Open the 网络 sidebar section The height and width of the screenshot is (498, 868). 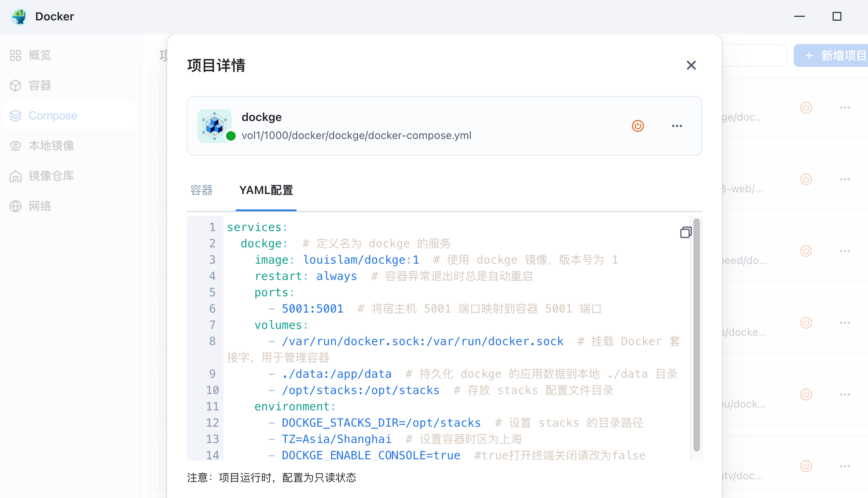(40, 206)
